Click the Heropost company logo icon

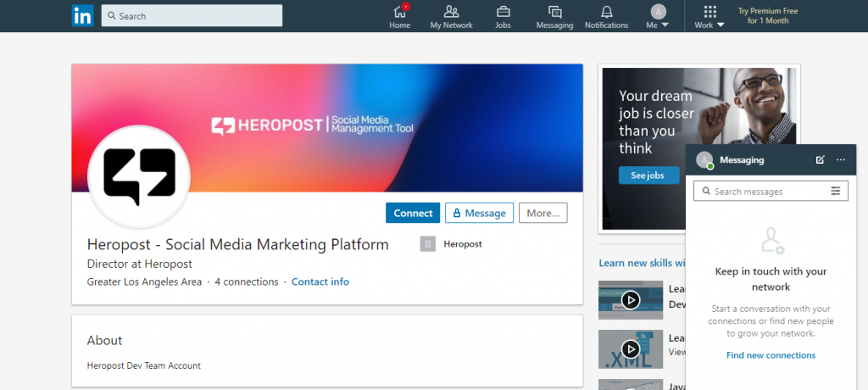coord(428,244)
